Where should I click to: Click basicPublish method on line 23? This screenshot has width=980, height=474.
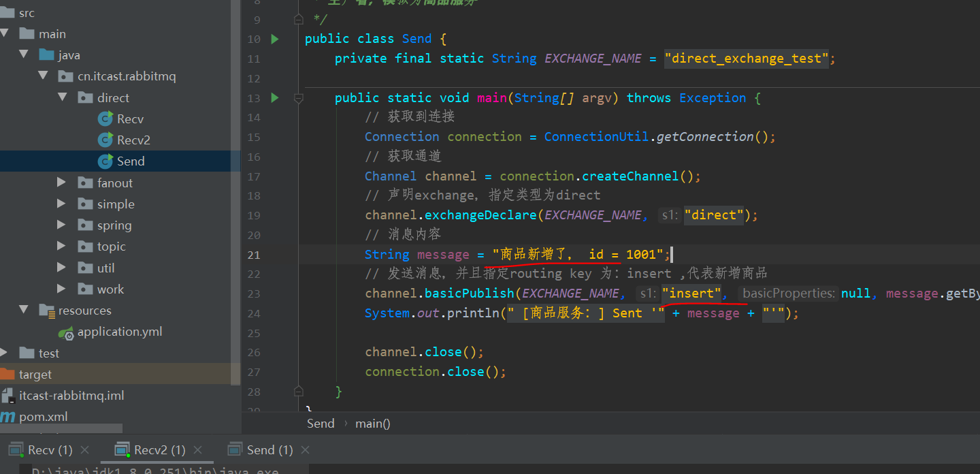pyautogui.click(x=470, y=294)
